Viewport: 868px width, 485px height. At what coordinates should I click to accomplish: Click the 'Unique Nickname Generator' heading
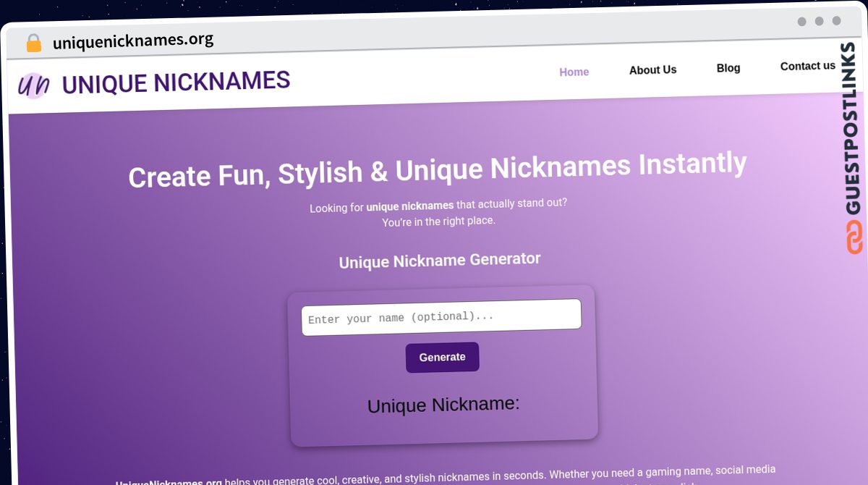tap(440, 260)
